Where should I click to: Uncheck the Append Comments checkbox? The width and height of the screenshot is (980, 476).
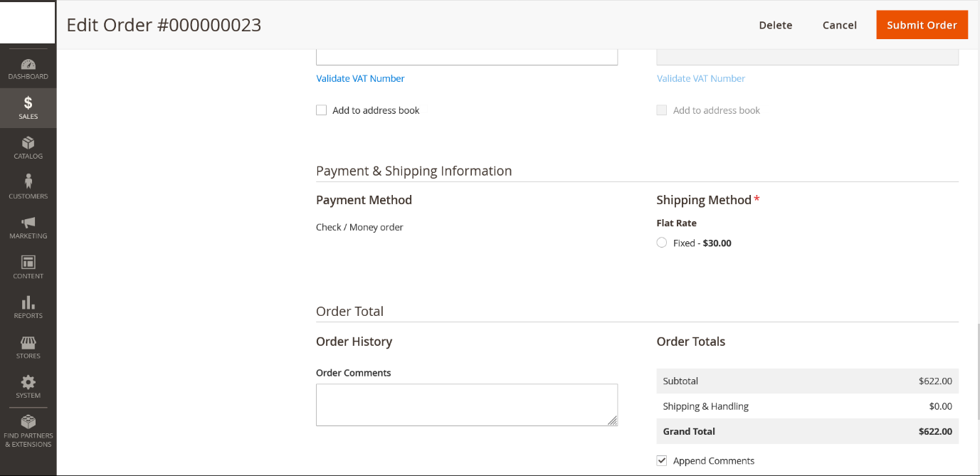(662, 460)
